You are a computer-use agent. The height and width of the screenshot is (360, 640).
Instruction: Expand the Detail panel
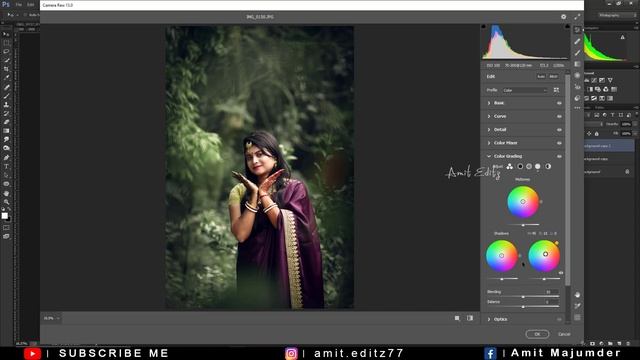coord(489,130)
